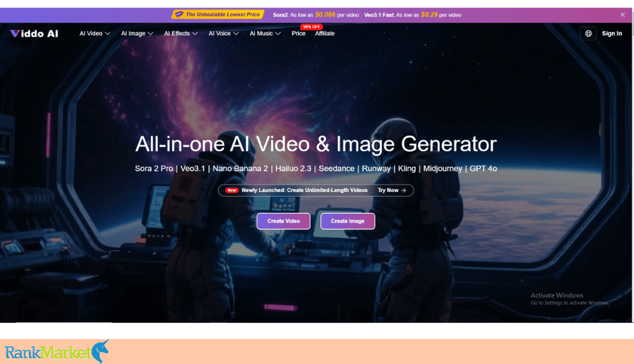Click the Seedance model name
Viewport: 634px width, 364px height.
[x=337, y=169]
